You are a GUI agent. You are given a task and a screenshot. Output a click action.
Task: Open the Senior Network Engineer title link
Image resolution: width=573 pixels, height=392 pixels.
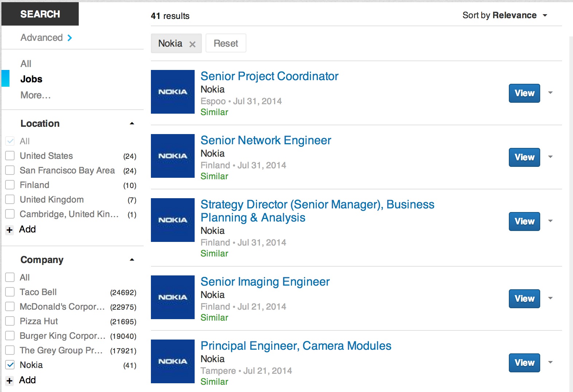pos(266,140)
